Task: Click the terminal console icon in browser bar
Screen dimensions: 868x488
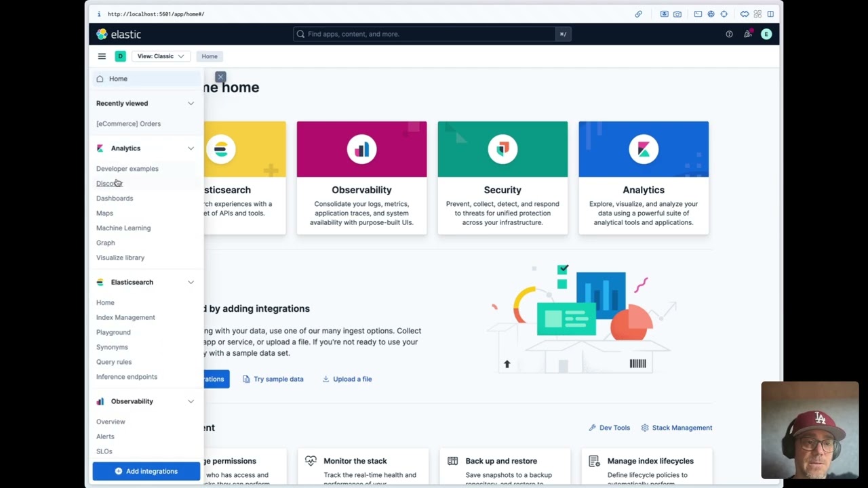Action: pos(698,14)
